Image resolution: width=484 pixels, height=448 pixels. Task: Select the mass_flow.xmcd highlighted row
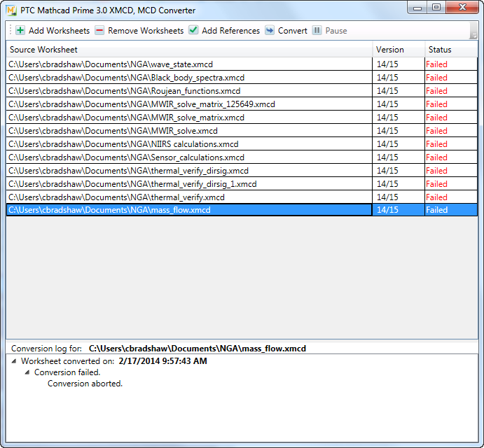point(242,210)
